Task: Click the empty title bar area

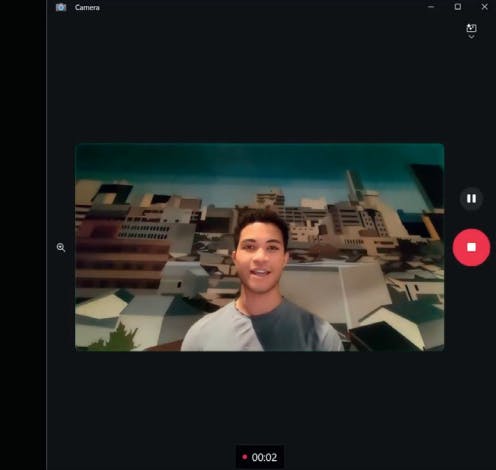Action: pyautogui.click(x=260, y=7)
